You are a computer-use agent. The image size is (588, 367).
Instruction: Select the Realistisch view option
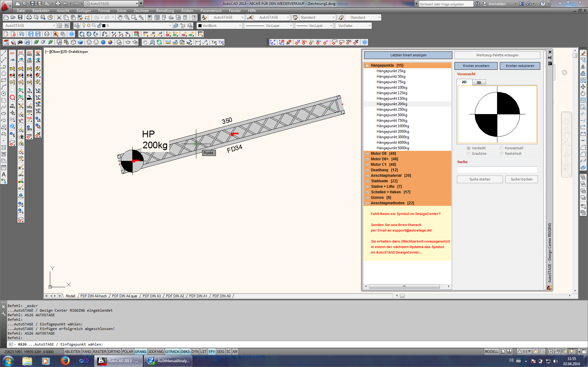tap(501, 154)
